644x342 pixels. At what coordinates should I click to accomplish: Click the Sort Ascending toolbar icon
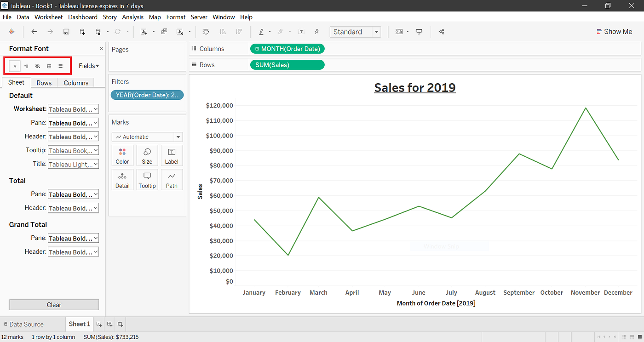(x=223, y=32)
